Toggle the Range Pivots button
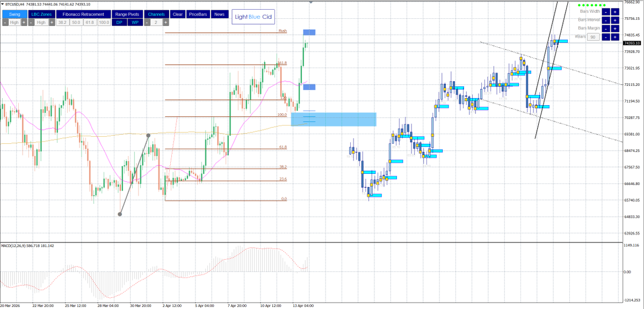 tap(127, 14)
